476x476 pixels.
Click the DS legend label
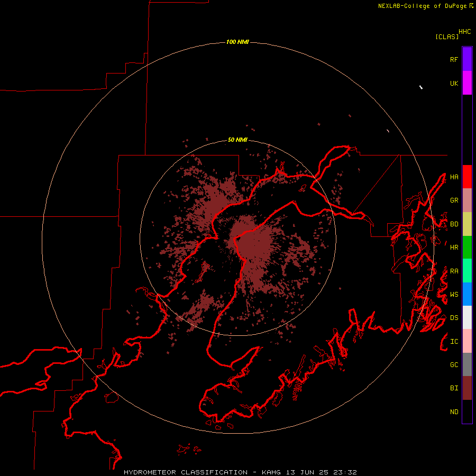point(454,318)
